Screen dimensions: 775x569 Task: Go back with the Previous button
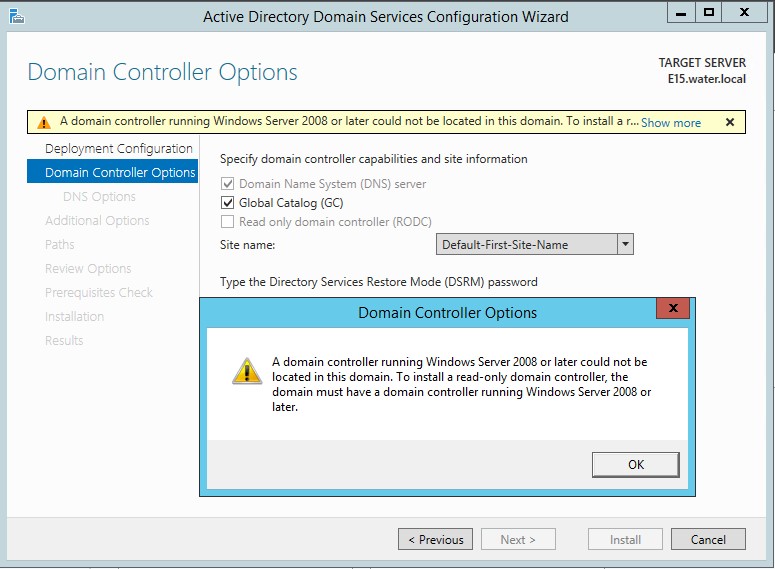click(x=435, y=539)
